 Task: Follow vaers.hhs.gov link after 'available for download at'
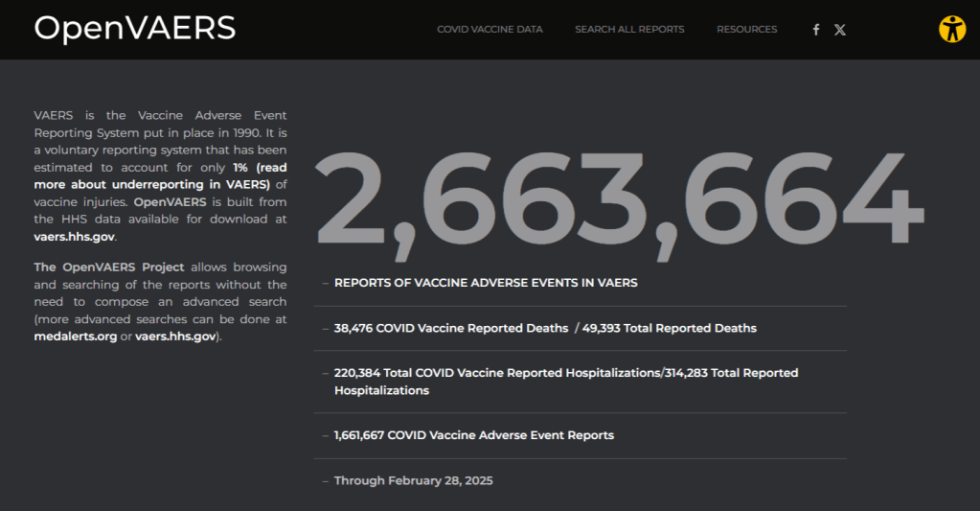[74, 237]
